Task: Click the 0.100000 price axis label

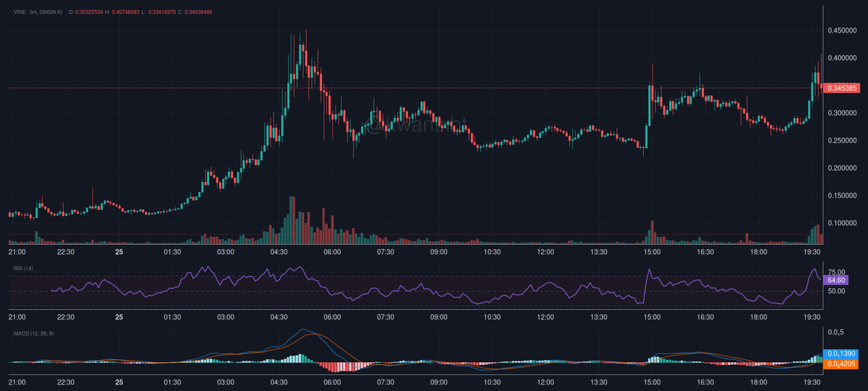Action: pos(843,223)
